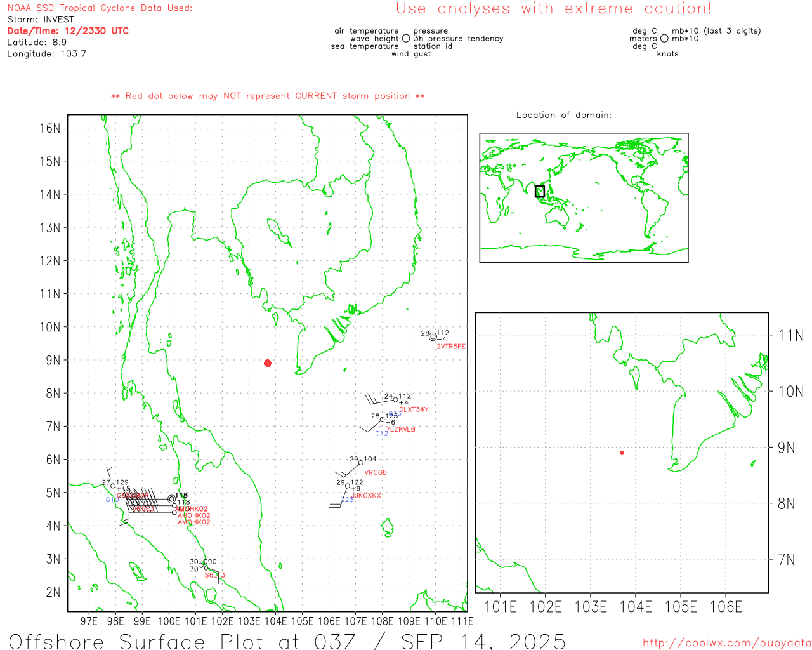
Task: Click station ID label DLXT34Y
Action: point(414,409)
